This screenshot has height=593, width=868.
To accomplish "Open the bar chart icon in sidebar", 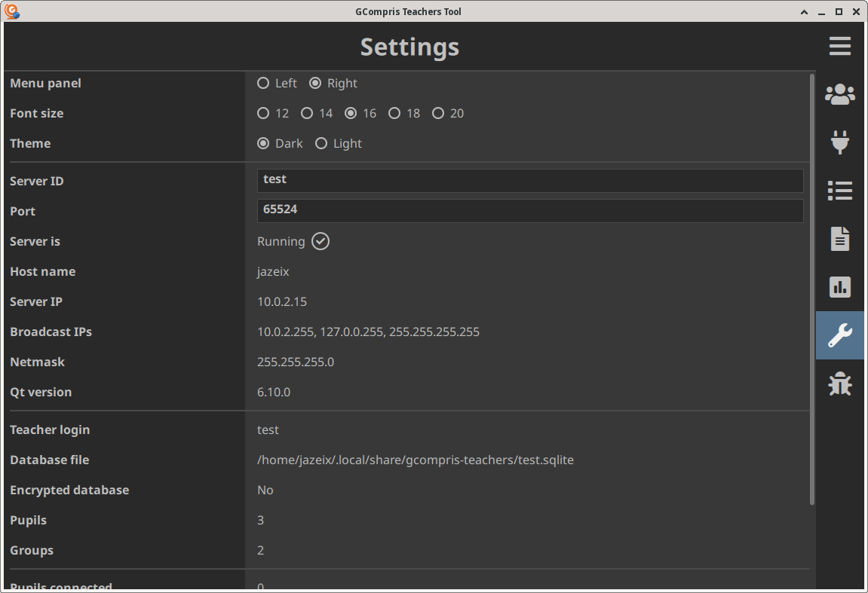I will coord(839,287).
